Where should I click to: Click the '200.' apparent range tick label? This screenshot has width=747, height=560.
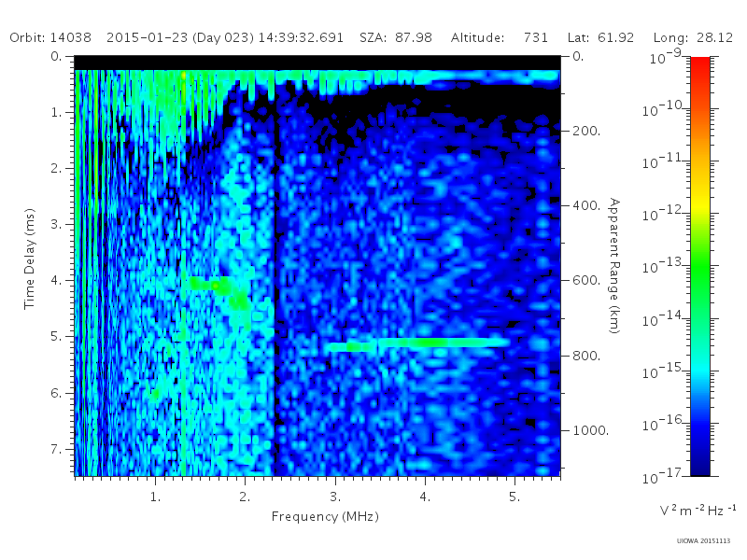[586, 131]
